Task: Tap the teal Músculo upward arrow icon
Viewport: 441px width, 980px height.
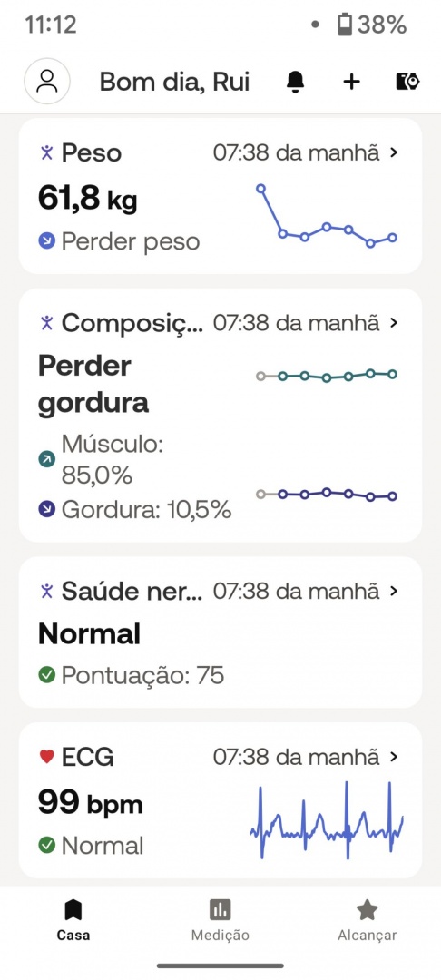Action: point(47,459)
